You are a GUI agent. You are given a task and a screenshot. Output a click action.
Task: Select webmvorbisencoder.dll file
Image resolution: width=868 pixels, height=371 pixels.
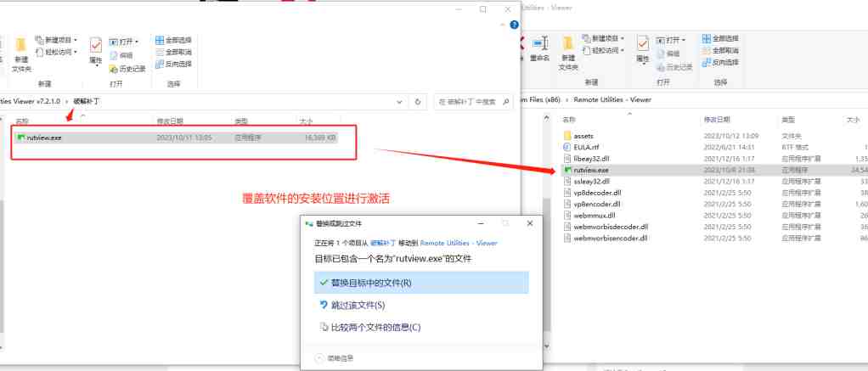coord(611,238)
